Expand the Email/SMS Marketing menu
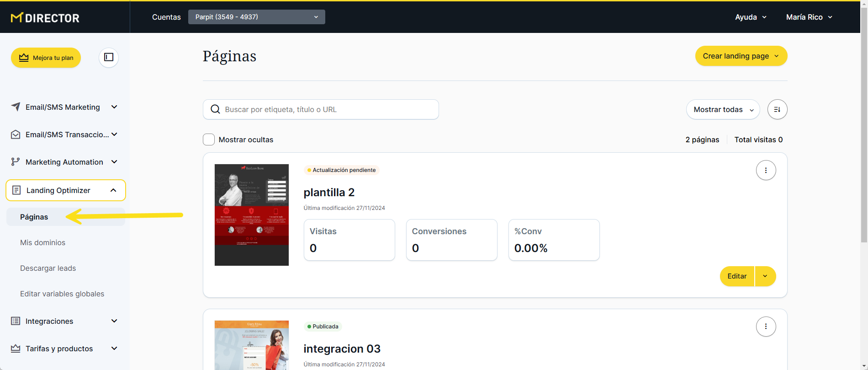Screen dimensions: 868x370 pyautogui.click(x=114, y=107)
